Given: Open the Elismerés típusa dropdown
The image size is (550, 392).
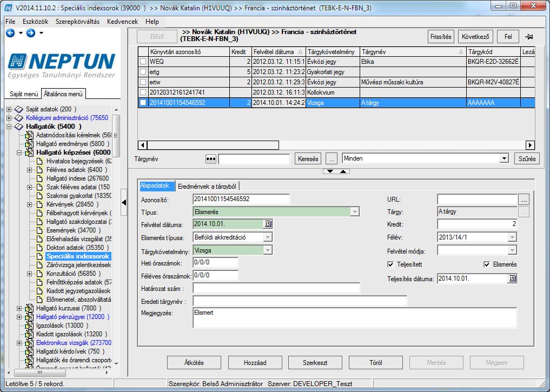Looking at the screenshot, I should tap(268, 237).
